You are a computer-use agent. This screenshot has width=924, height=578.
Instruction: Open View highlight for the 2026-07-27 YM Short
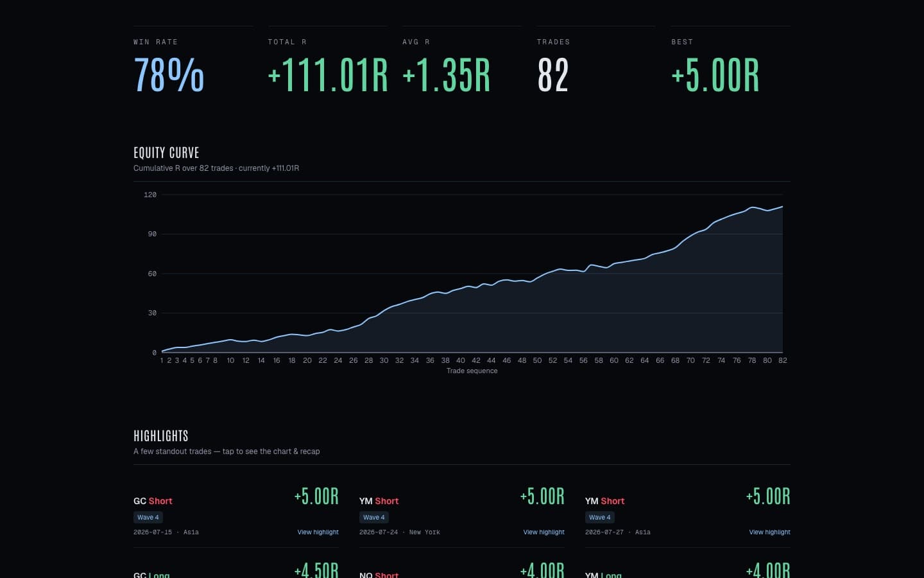(x=769, y=532)
